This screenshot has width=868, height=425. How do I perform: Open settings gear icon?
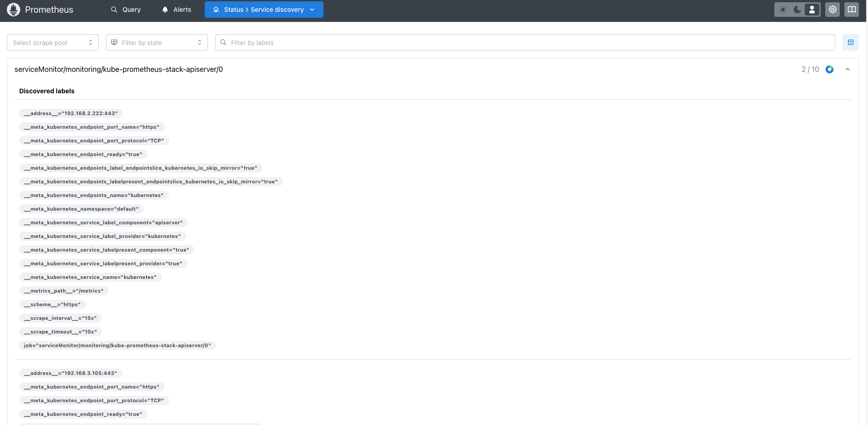tap(833, 10)
